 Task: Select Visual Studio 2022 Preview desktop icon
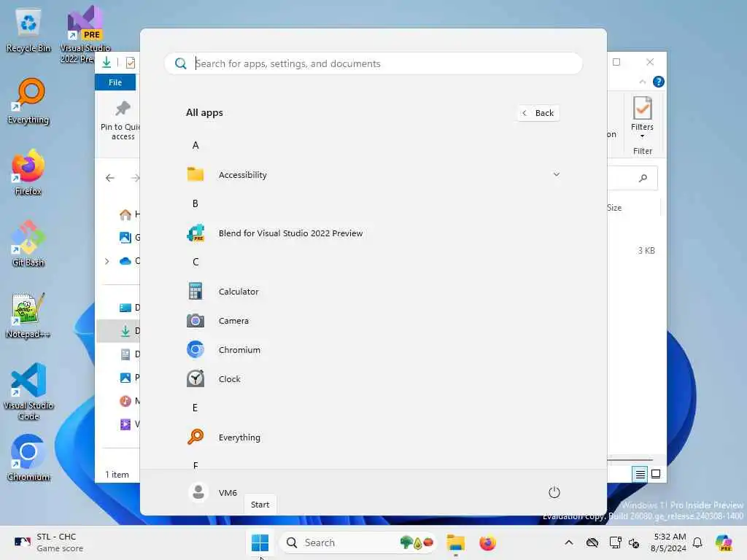[85, 34]
